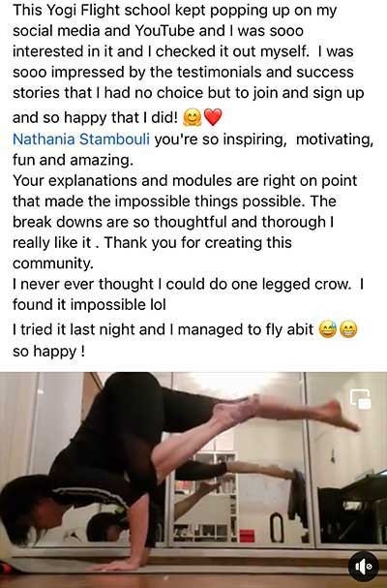The image size is (387, 588).
Task: Click the word "community." in the post
Action: point(53,263)
